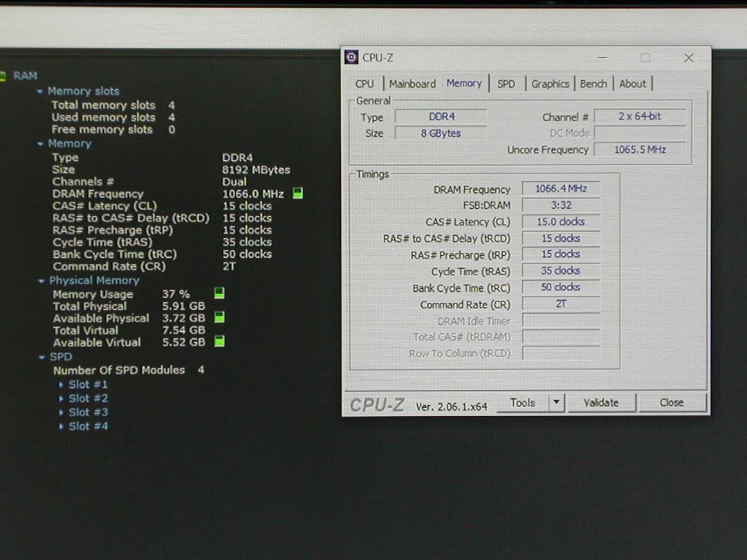The image size is (747, 560).
Task: Click the Speccy RAS# Precharge (tRP) row
Action: (162, 230)
